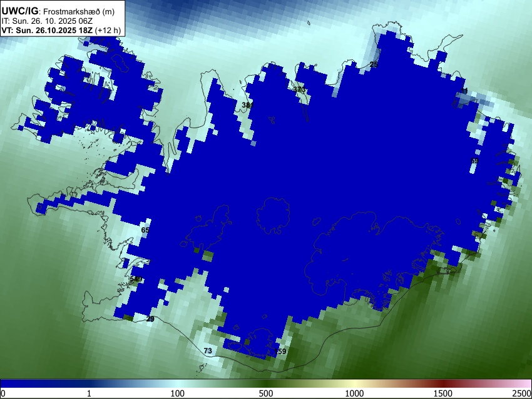Click the station value 373
Viewport: 532px width, 399px height.
[x=299, y=89]
